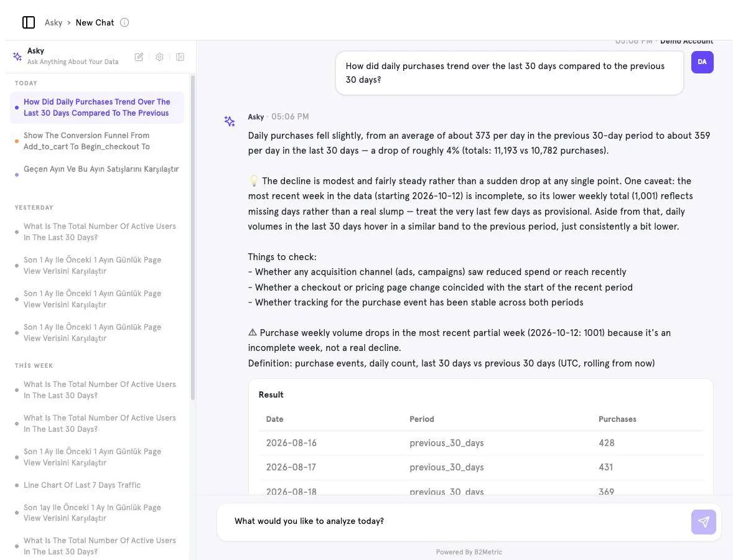Click the TODAY section label
Image resolution: width=733 pixels, height=560 pixels.
26,83
